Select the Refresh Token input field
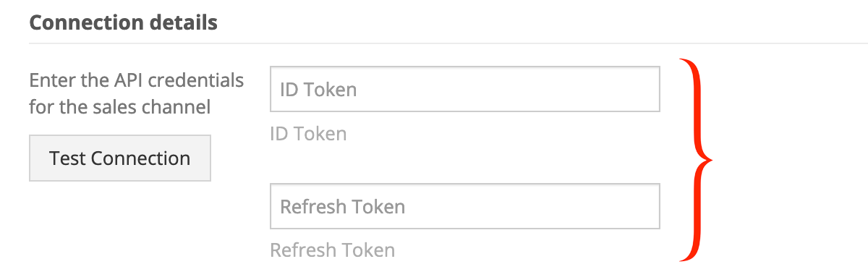 [465, 206]
